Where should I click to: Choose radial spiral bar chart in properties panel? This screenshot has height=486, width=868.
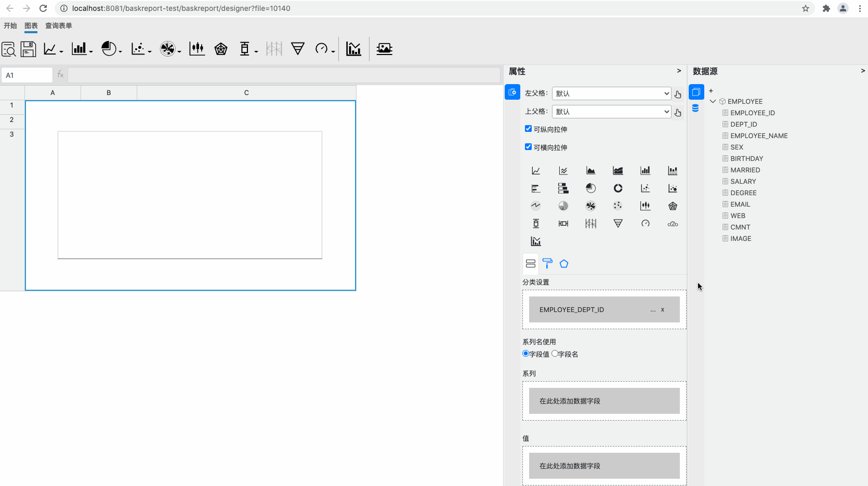[x=563, y=206]
